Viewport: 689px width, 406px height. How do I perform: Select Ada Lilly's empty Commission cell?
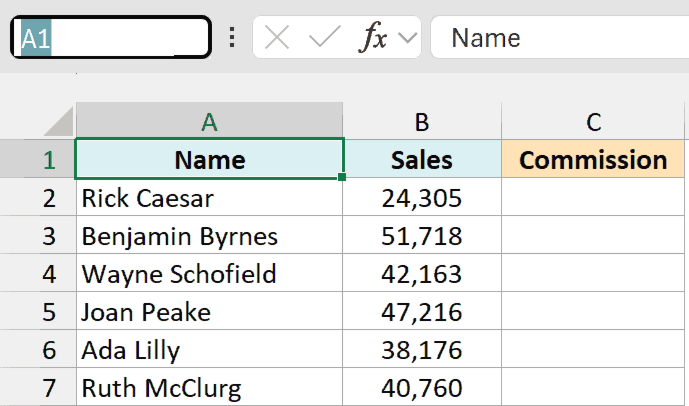tap(593, 349)
